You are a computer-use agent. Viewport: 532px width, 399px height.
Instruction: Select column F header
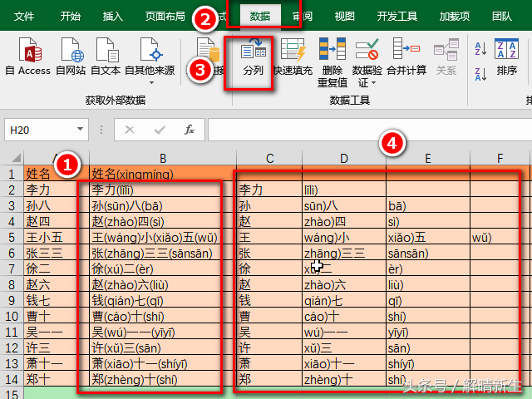(500, 158)
